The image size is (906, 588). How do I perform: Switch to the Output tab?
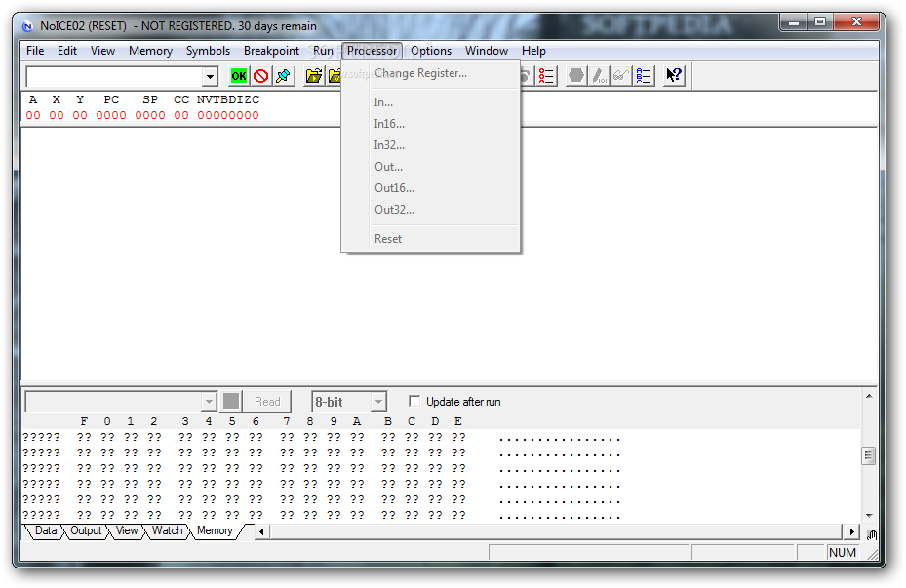86,530
